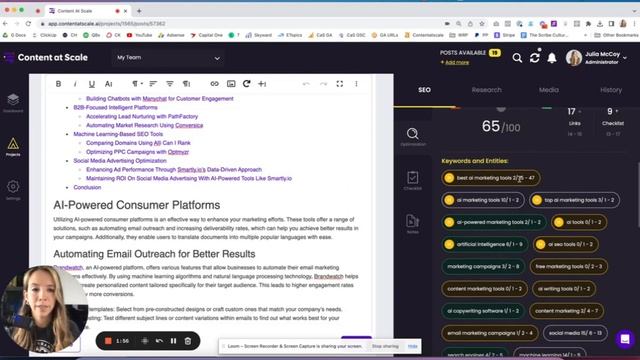Select the content marketing tools chip
Image resolution: width=640 pixels, height=360 pixels.
coord(484,289)
